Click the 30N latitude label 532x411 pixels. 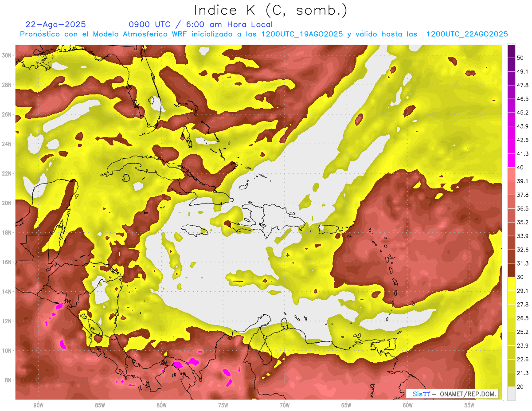click(x=7, y=55)
